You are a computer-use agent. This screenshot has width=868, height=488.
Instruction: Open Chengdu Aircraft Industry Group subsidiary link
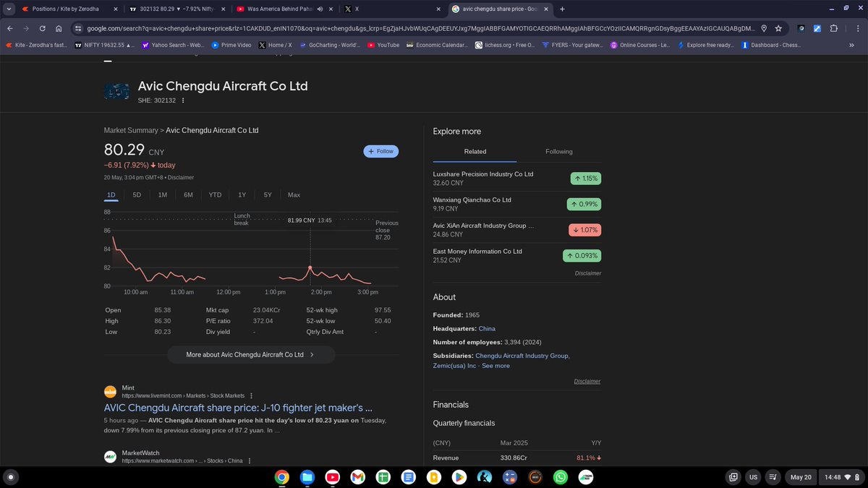click(x=522, y=356)
